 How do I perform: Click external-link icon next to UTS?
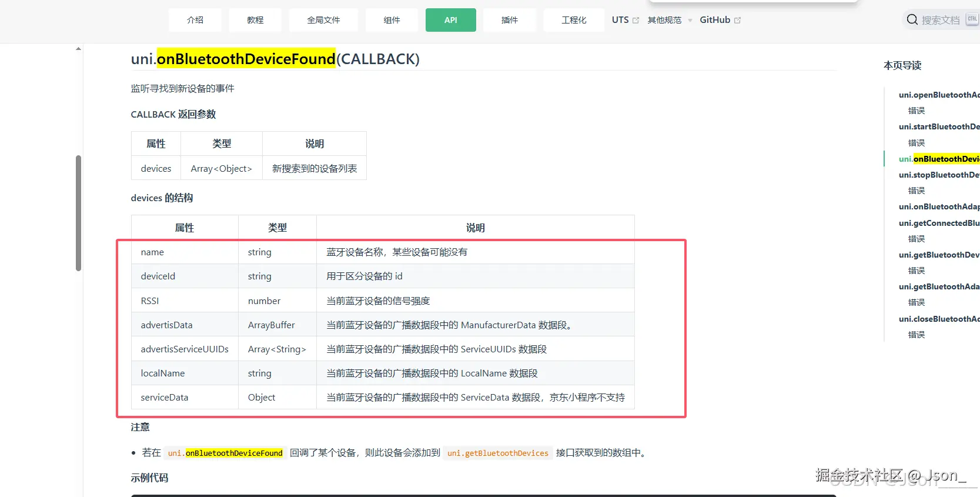[636, 20]
